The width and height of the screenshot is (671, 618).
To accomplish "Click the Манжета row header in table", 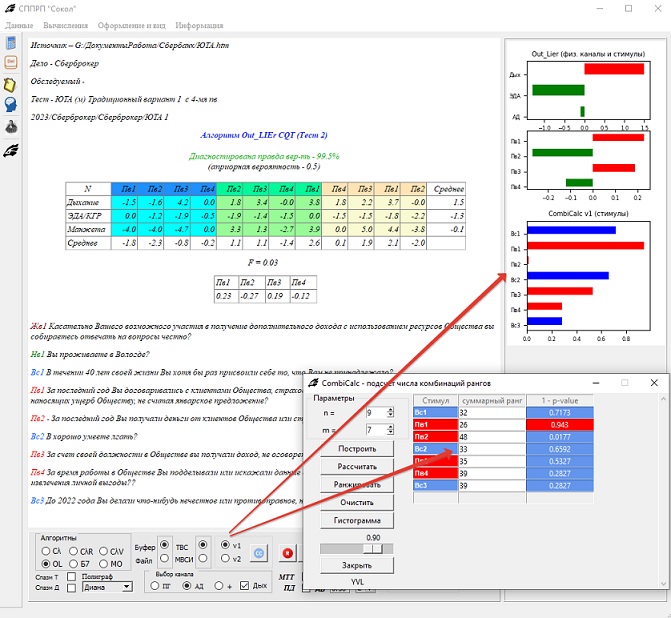I will [x=88, y=229].
